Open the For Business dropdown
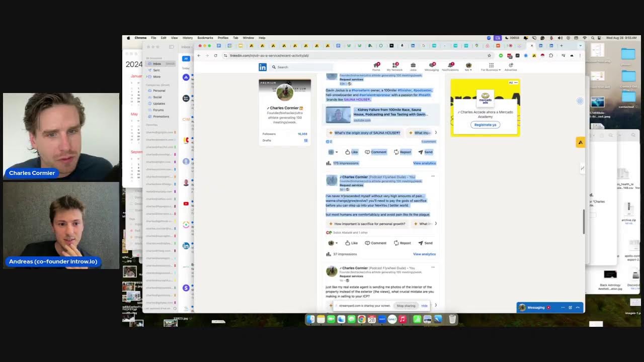644x362 pixels. [491, 66]
